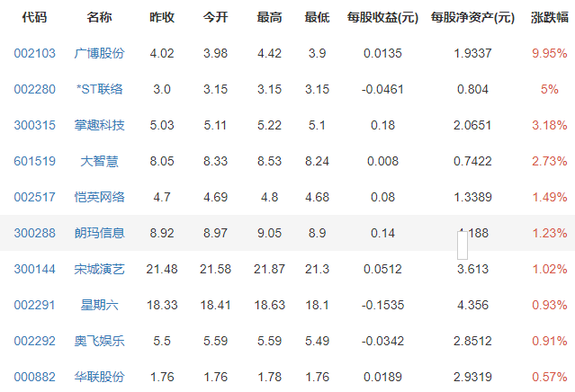The image size is (575, 392).
Task: Click net assets value 2.9319
Action: click(472, 377)
